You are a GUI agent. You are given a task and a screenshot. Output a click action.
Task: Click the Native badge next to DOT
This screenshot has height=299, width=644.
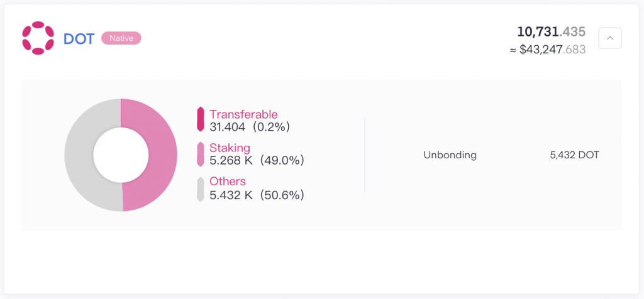coord(121,38)
